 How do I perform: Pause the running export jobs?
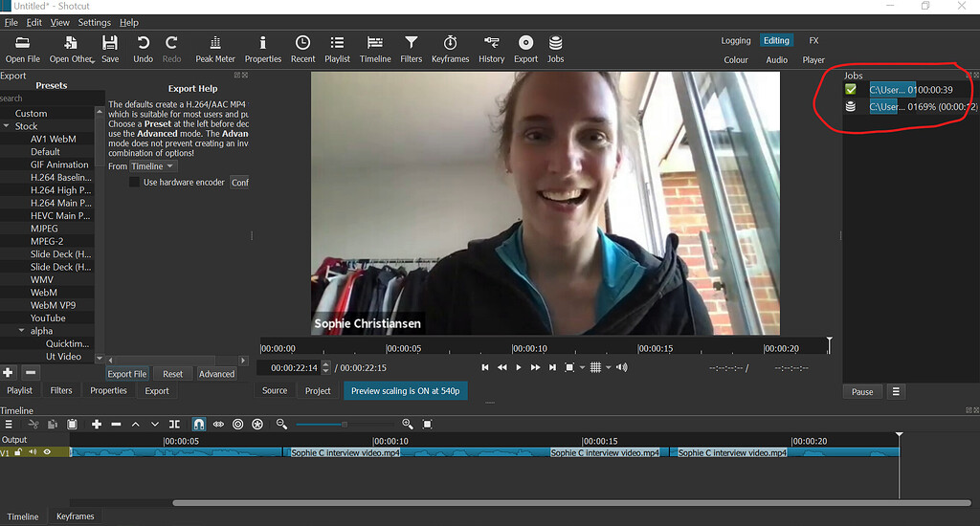coord(862,392)
